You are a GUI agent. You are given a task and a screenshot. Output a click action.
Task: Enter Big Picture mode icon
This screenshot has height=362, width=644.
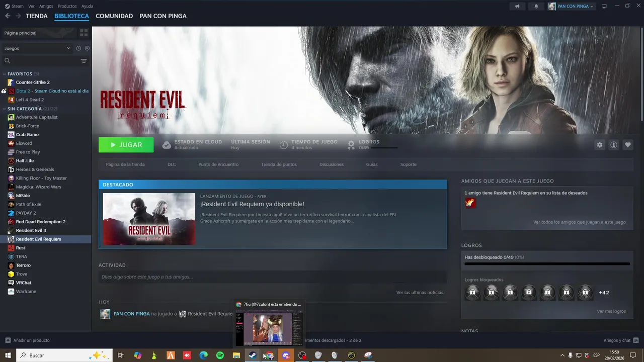coord(604,6)
